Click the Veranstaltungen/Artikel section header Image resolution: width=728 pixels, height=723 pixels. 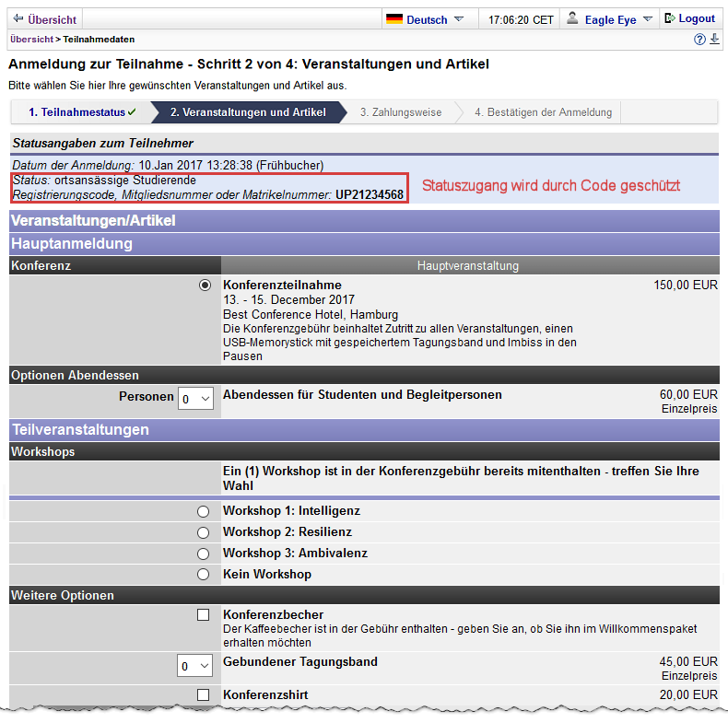[x=365, y=220]
